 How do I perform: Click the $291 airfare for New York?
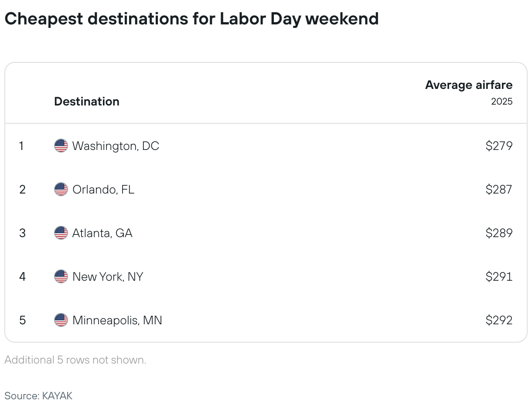pyautogui.click(x=499, y=276)
